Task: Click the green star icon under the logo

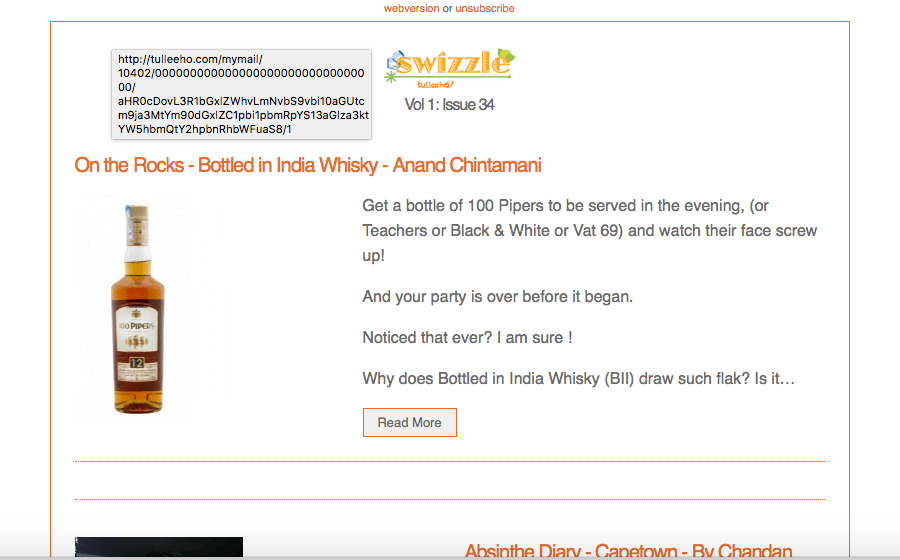Action: pos(391,77)
